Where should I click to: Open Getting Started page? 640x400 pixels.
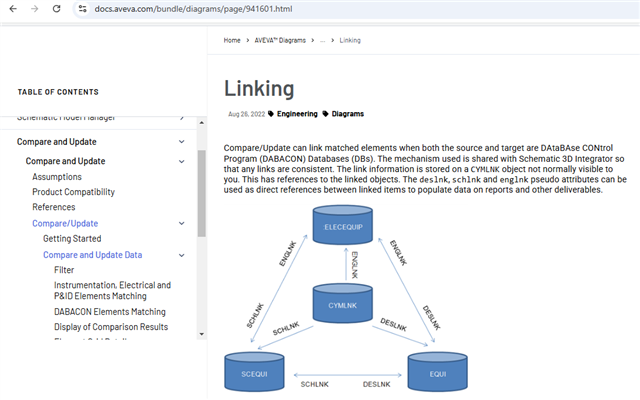click(x=72, y=238)
